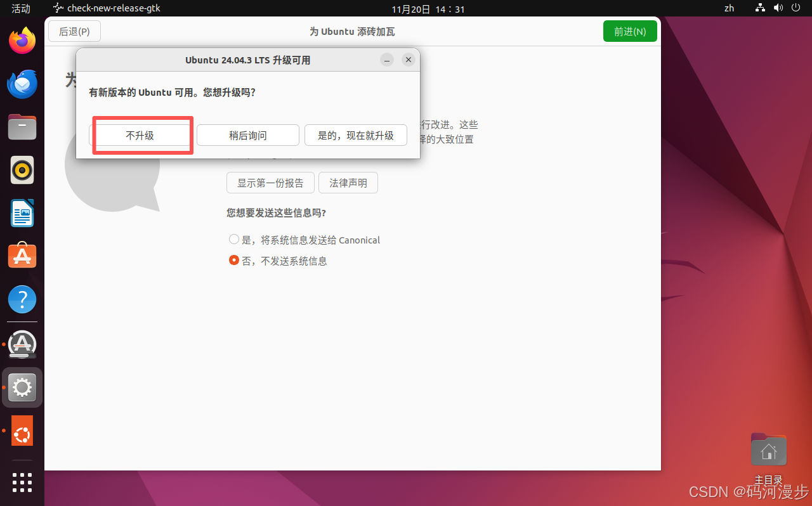Click the 稍后询问 button
Image resolution: width=812 pixels, height=506 pixels.
tap(248, 135)
